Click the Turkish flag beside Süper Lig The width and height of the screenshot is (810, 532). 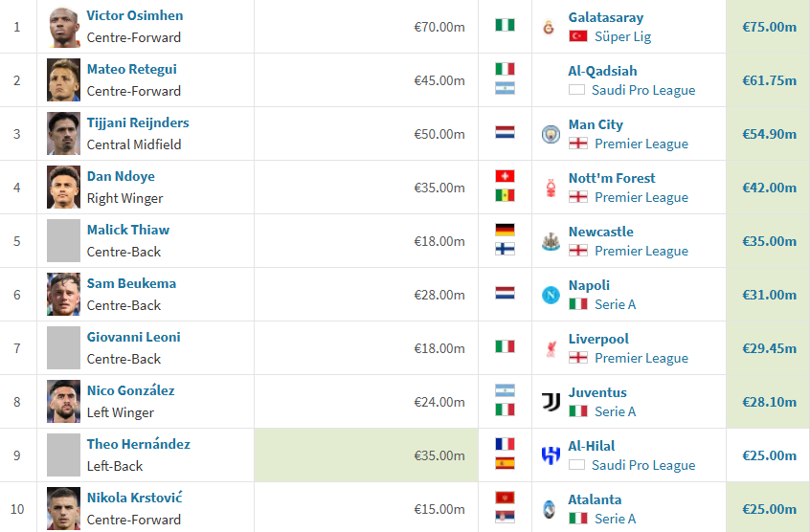[x=578, y=36]
